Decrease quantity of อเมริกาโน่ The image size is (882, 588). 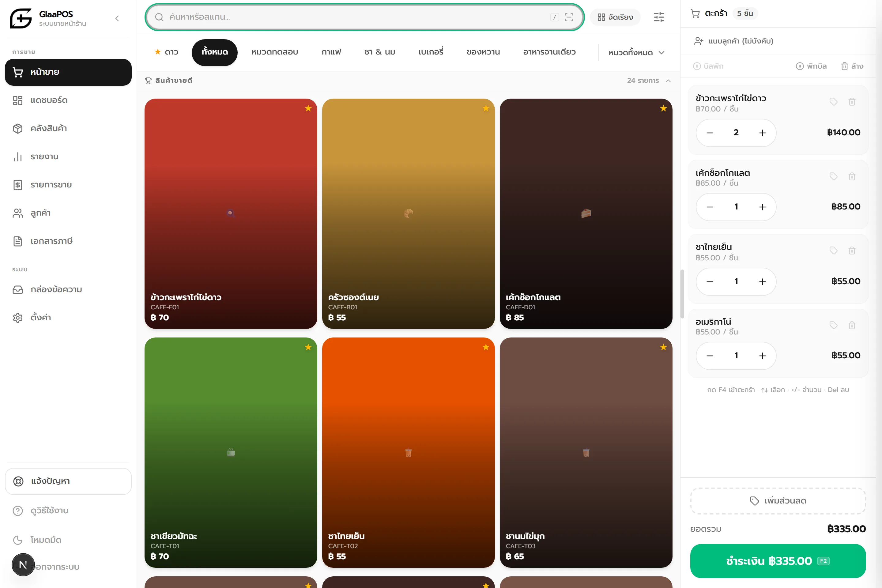coord(710,356)
